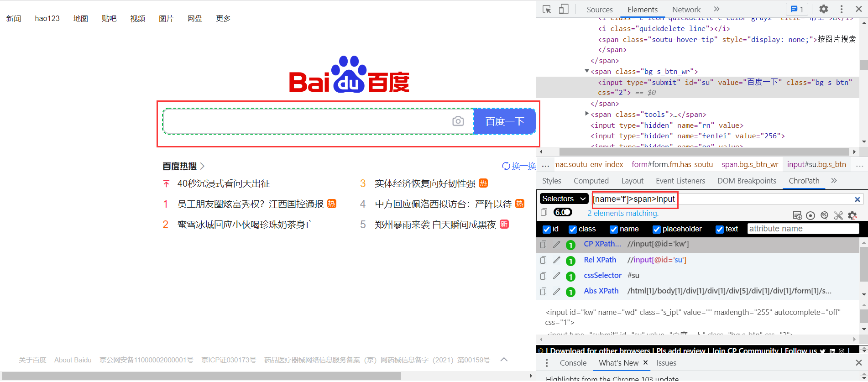Edit the Rel XPath row value
The image size is (868, 382).
(x=556, y=260)
